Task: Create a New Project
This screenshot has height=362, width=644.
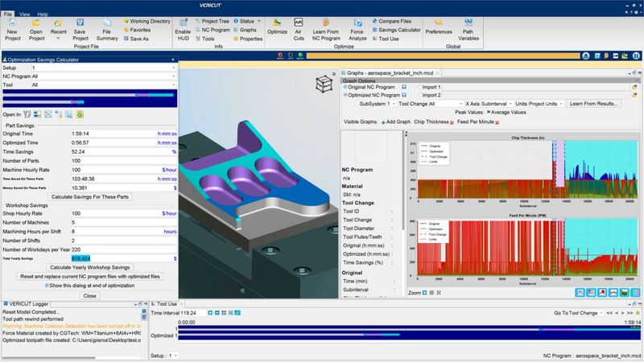Action: 12,30
